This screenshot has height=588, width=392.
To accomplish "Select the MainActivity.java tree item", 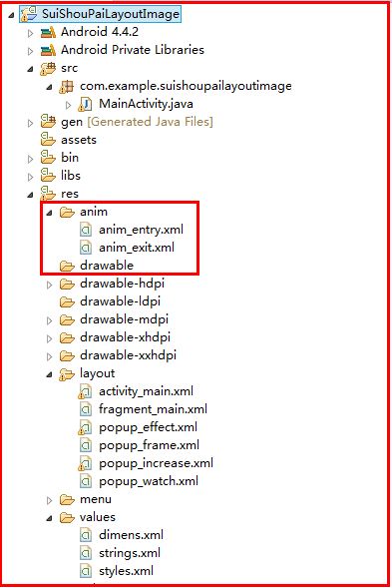I will (146, 104).
